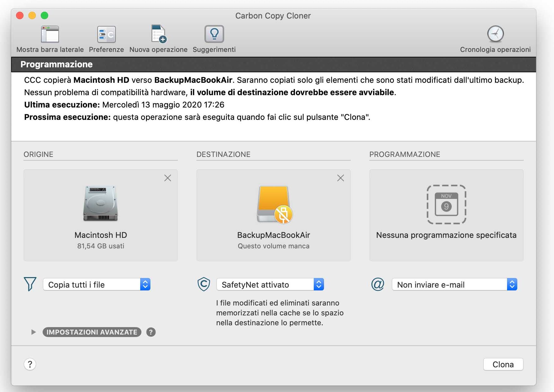Viewport: 554px width, 392px height.
Task: Minimize the Carbon Copy Cloner window
Action: 32,15
